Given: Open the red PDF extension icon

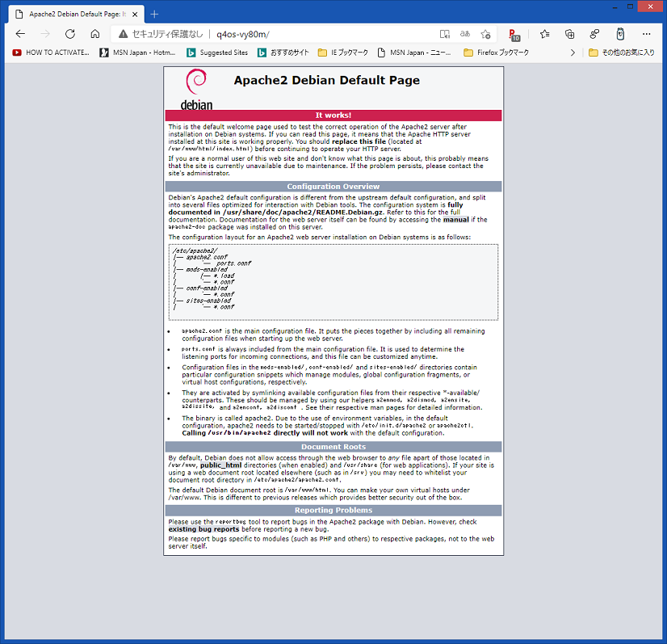Looking at the screenshot, I should [x=514, y=35].
